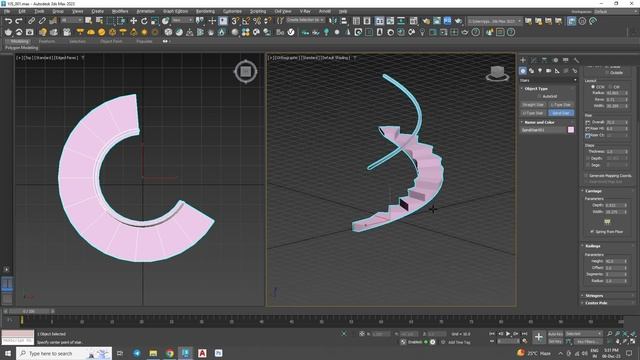
Task: Click the time slider handle
Action: click(29, 311)
